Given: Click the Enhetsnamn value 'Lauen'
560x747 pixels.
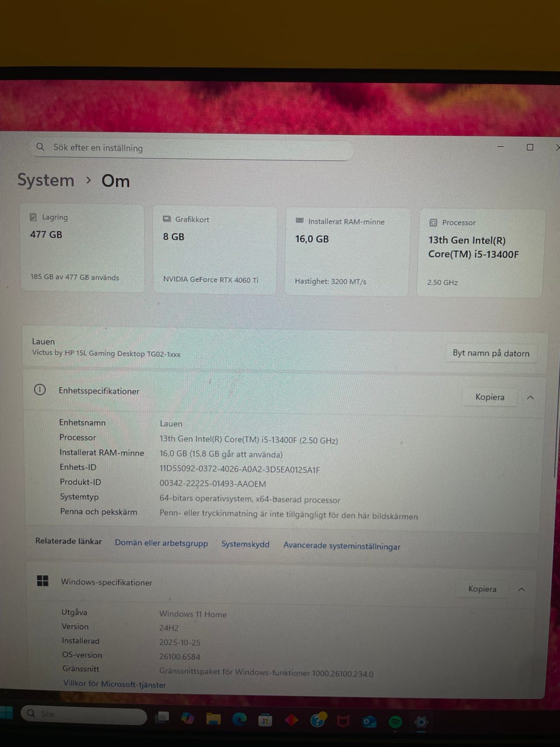Looking at the screenshot, I should click(x=171, y=424).
